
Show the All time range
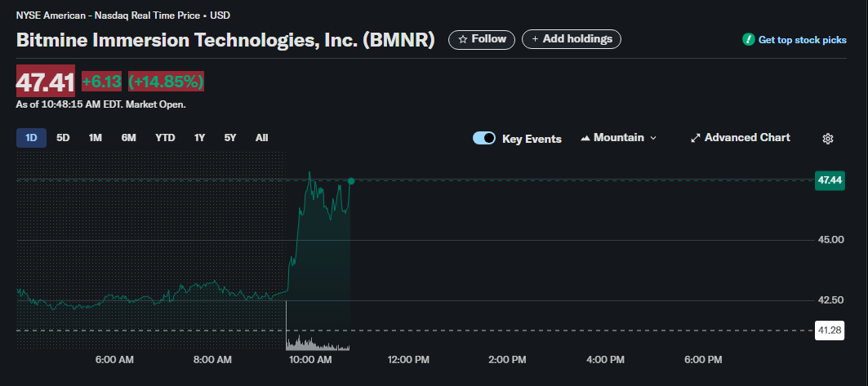pos(262,138)
